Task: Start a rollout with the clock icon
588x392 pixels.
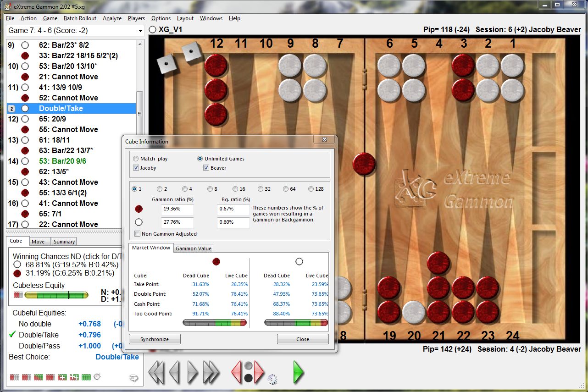Action: coord(97,377)
